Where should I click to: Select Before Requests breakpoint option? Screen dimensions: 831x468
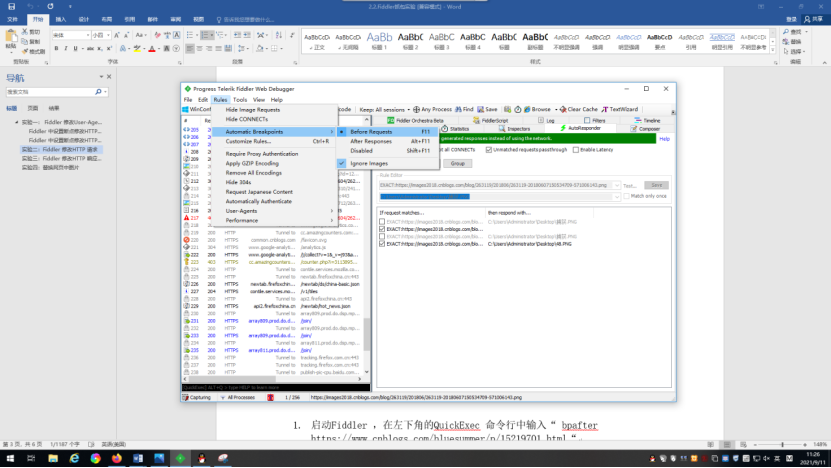coord(389,131)
